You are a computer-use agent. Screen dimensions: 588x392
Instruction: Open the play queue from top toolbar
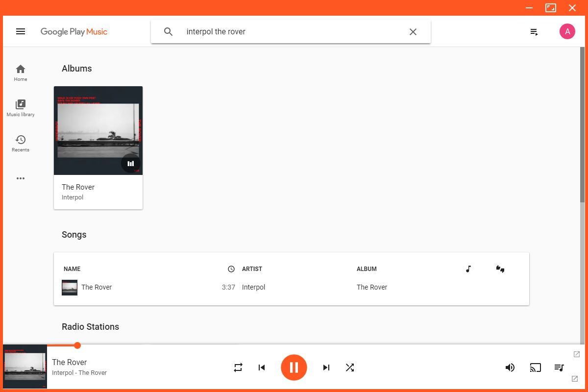pyautogui.click(x=534, y=31)
